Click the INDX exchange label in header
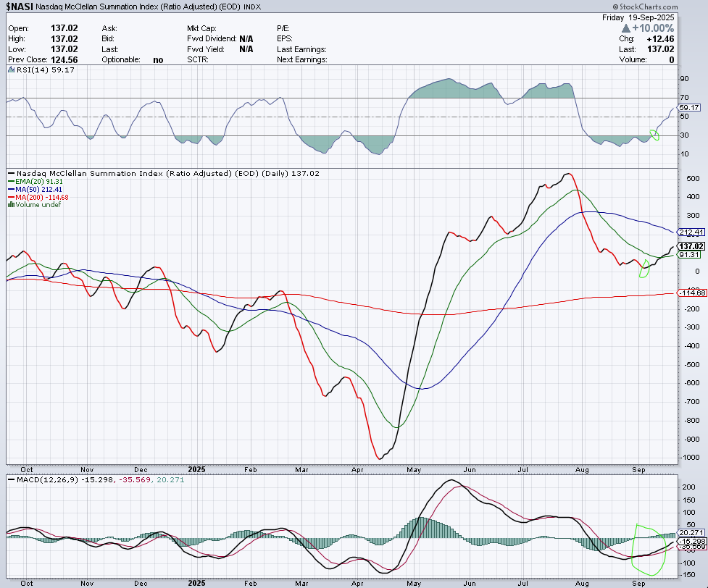708x588 pixels. [x=252, y=7]
